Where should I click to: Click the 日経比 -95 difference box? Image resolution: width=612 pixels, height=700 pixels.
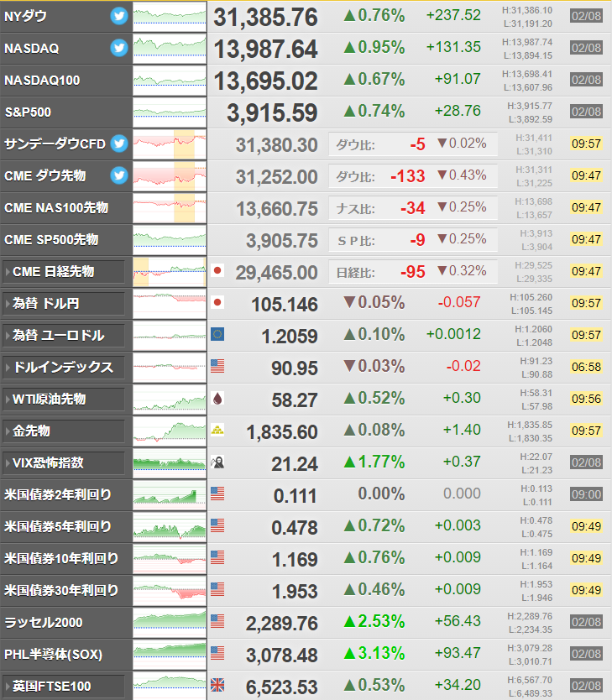pos(413,271)
